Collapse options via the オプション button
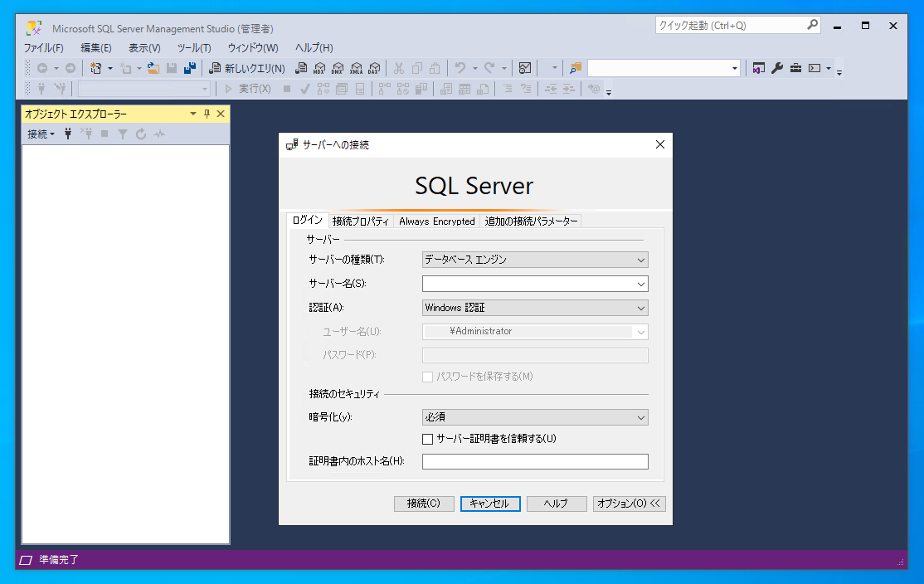 point(629,504)
